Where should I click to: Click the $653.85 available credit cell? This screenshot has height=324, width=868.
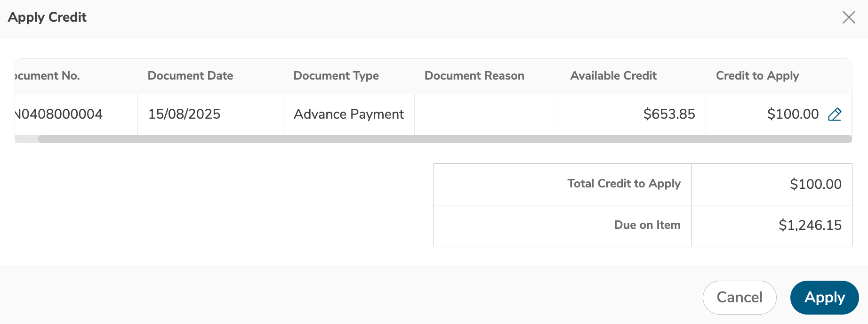668,114
